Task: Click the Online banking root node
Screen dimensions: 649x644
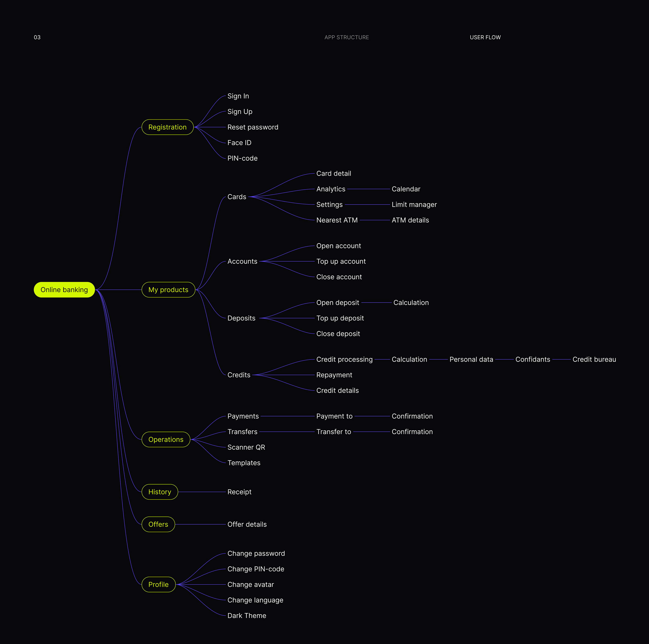Action: click(x=64, y=290)
